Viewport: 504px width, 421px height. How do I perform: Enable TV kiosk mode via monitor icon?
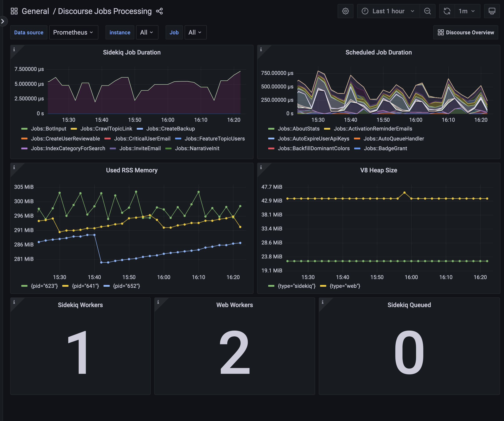(492, 11)
